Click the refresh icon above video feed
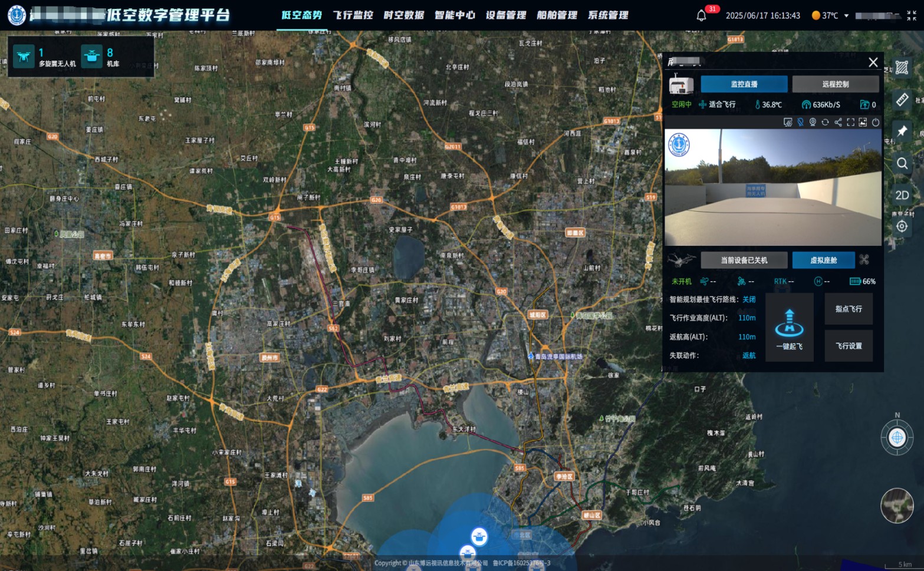The width and height of the screenshot is (924, 571). 825,122
